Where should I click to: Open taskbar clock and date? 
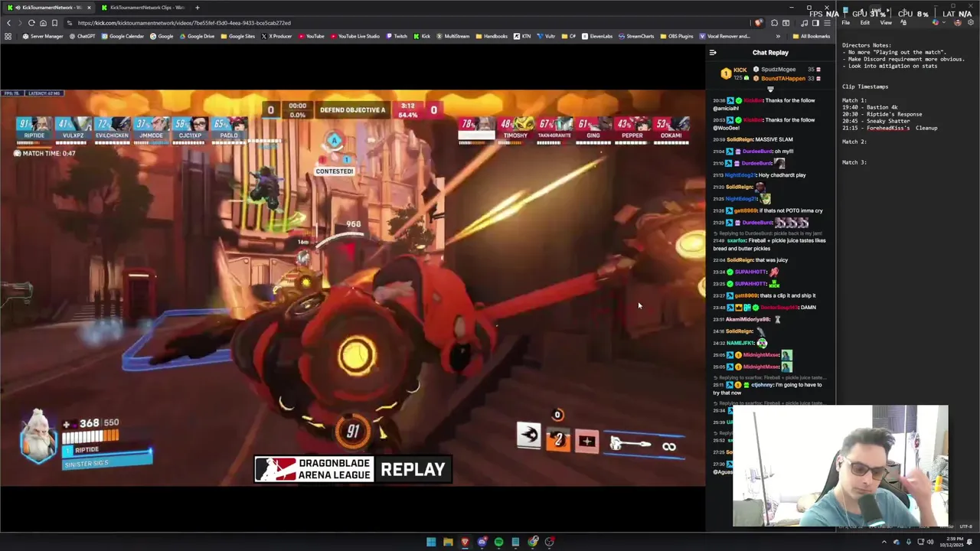pyautogui.click(x=953, y=542)
